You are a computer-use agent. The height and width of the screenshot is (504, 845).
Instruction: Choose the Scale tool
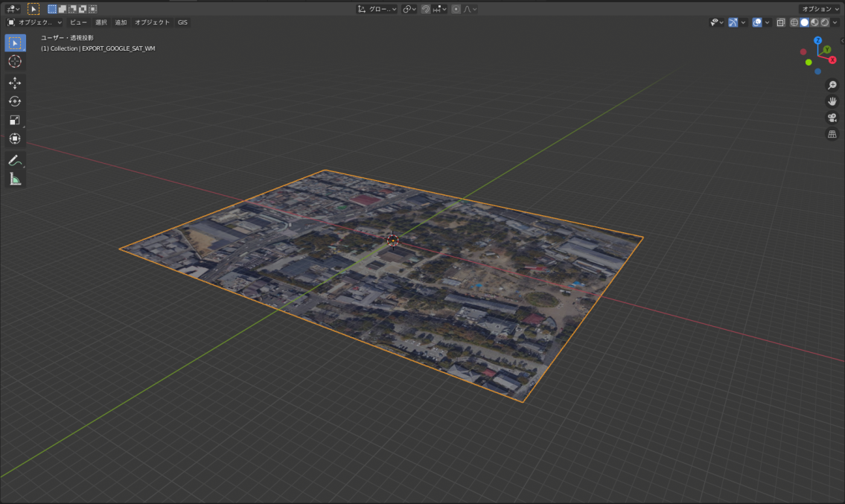pos(15,120)
